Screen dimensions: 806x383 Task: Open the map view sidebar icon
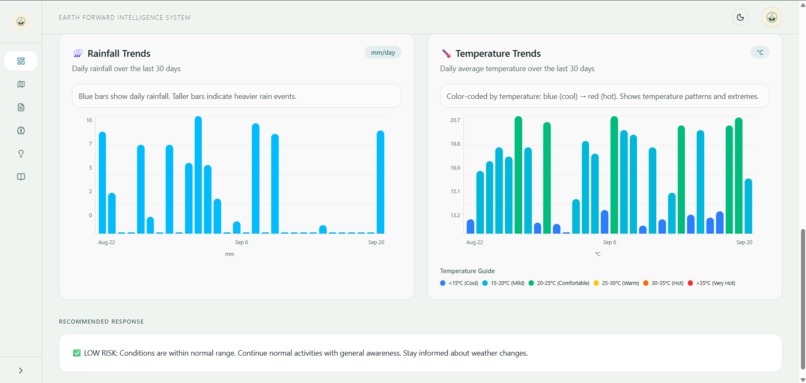[21, 84]
